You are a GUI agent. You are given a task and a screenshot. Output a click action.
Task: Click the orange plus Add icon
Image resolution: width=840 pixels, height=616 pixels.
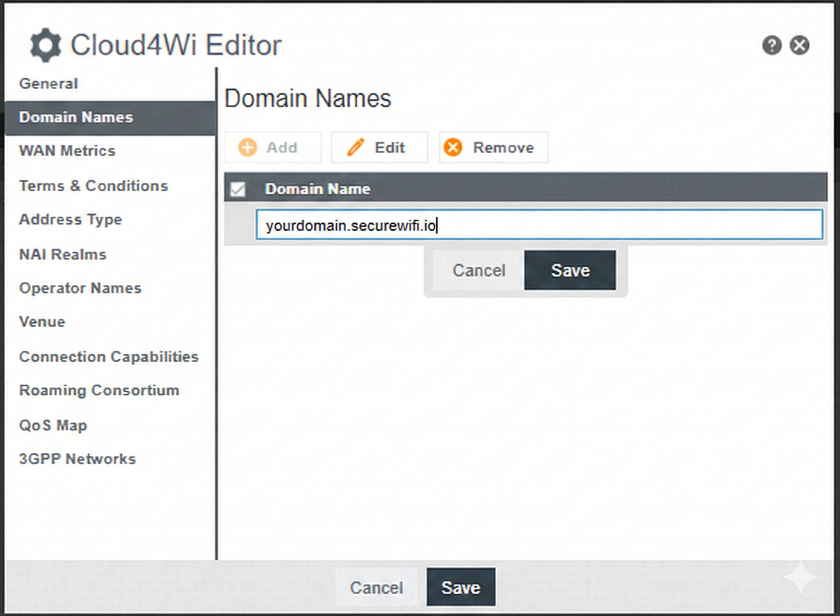(x=247, y=147)
